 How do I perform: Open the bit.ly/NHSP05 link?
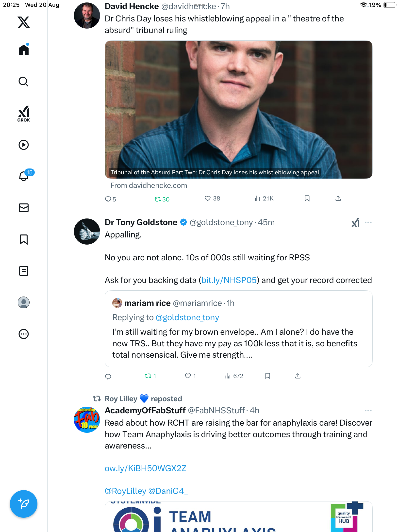[229, 280]
